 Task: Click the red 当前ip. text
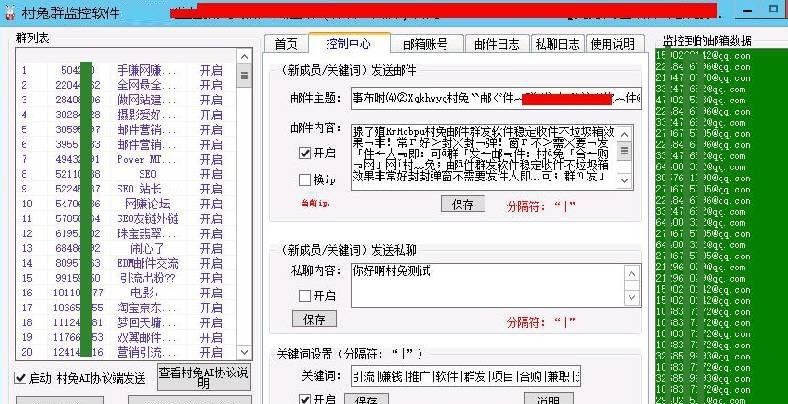[x=315, y=204]
